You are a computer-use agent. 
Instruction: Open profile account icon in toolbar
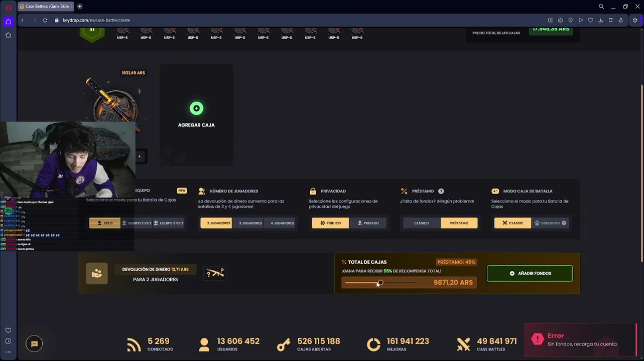(620, 20)
